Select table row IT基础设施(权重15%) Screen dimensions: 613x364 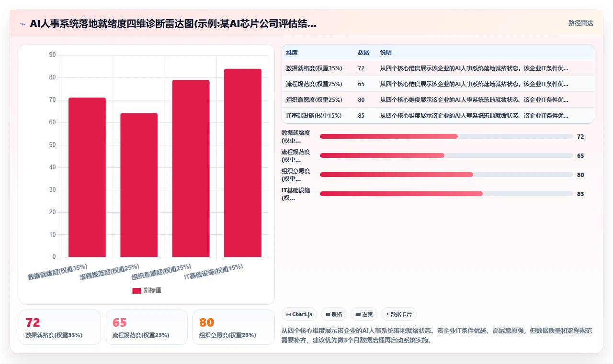tap(438, 116)
